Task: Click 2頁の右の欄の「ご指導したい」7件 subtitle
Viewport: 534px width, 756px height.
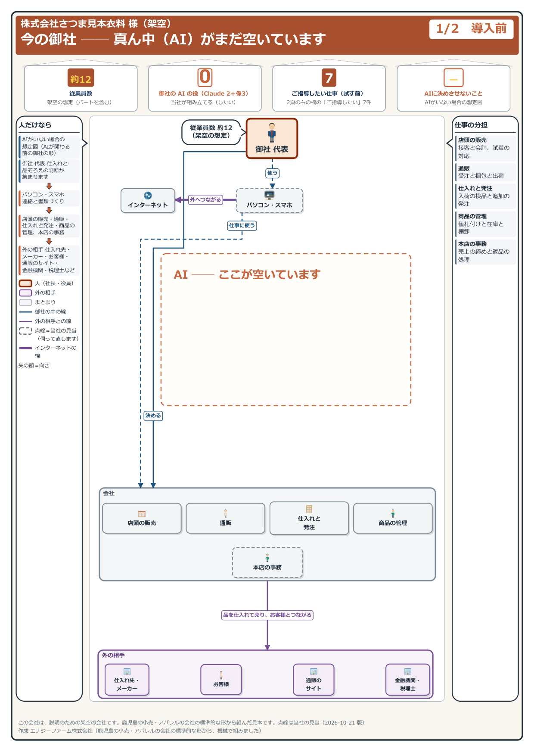Action: coord(329,103)
